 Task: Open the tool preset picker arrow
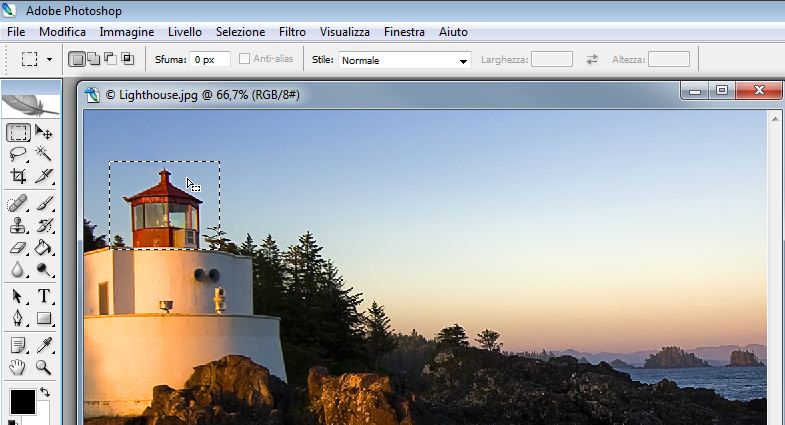point(49,60)
